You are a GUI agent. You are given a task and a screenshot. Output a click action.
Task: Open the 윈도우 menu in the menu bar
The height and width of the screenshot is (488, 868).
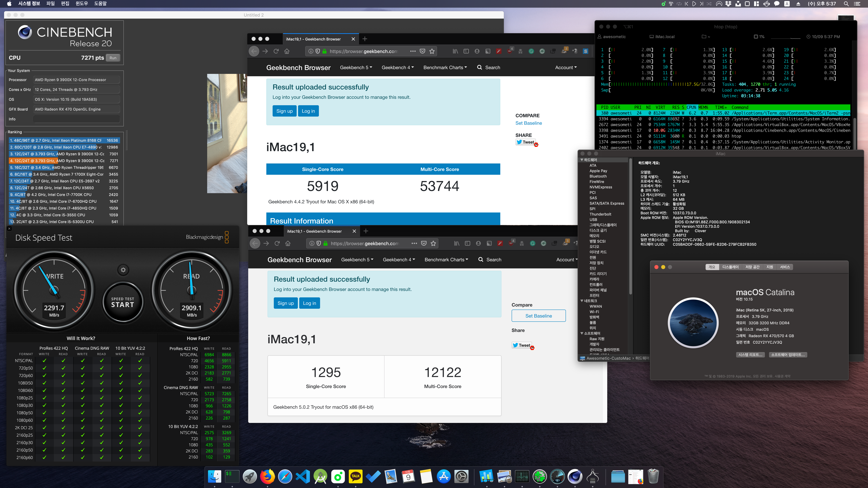pos(82,4)
